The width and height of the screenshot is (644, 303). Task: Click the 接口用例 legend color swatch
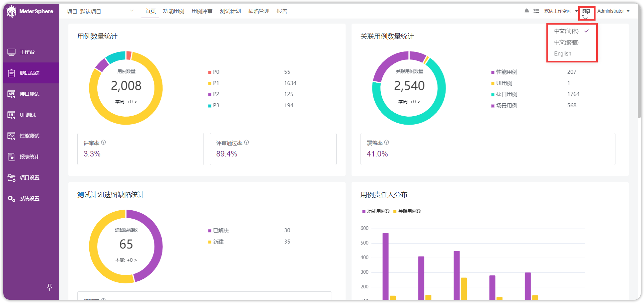(493, 95)
